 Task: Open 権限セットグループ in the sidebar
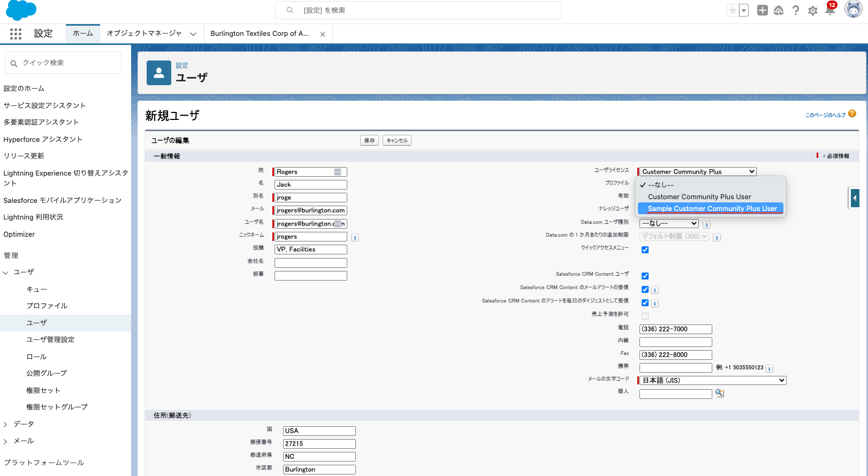[57, 407]
